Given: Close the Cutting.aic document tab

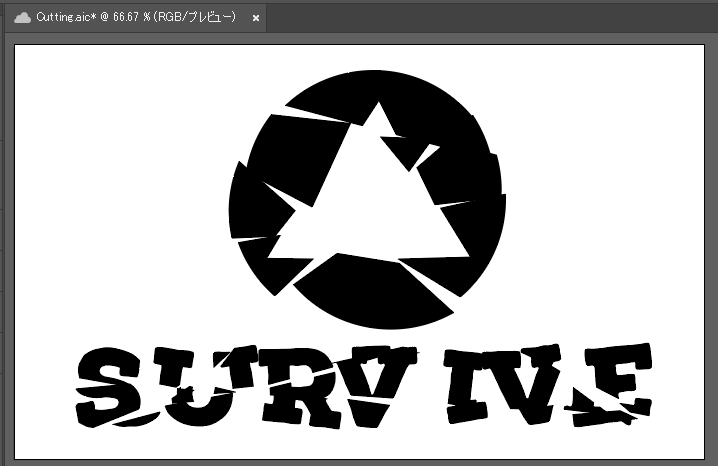Looking at the screenshot, I should [x=256, y=18].
